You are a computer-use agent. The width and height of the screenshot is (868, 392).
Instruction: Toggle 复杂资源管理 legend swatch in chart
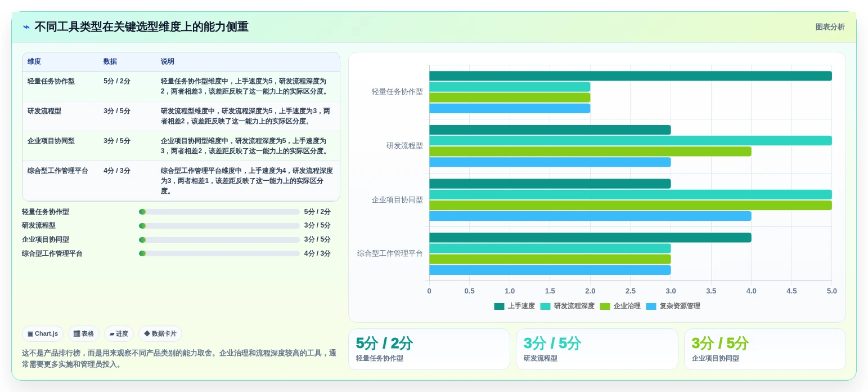click(651, 306)
